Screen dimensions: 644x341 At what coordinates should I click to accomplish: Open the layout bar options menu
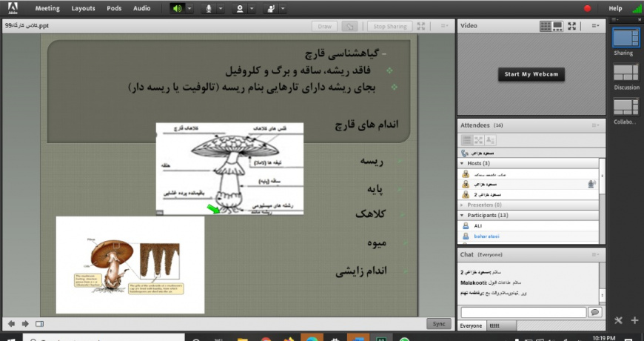(x=615, y=19)
